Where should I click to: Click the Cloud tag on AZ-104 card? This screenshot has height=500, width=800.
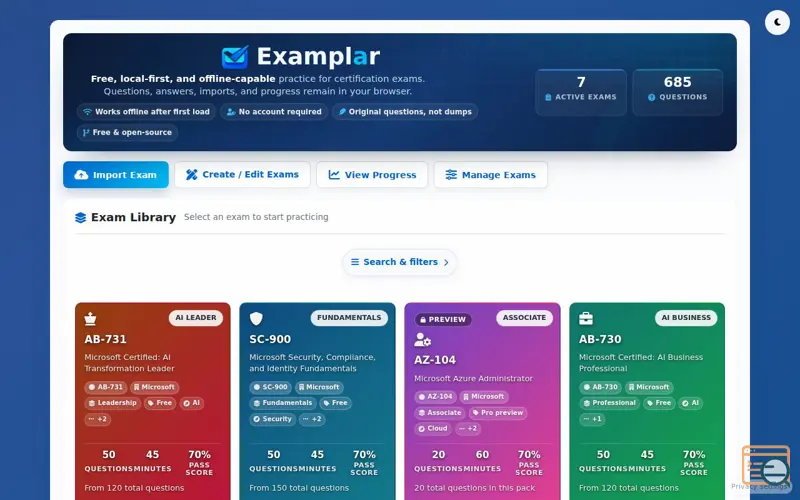[x=433, y=429]
